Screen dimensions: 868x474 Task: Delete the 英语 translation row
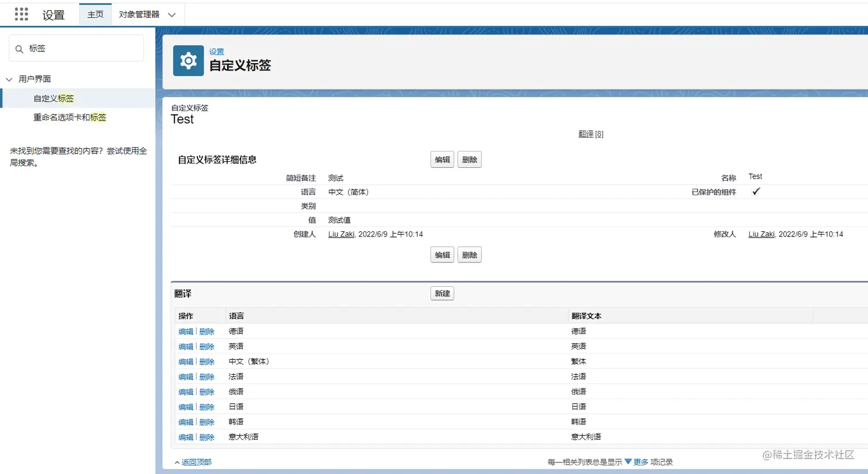(x=207, y=347)
